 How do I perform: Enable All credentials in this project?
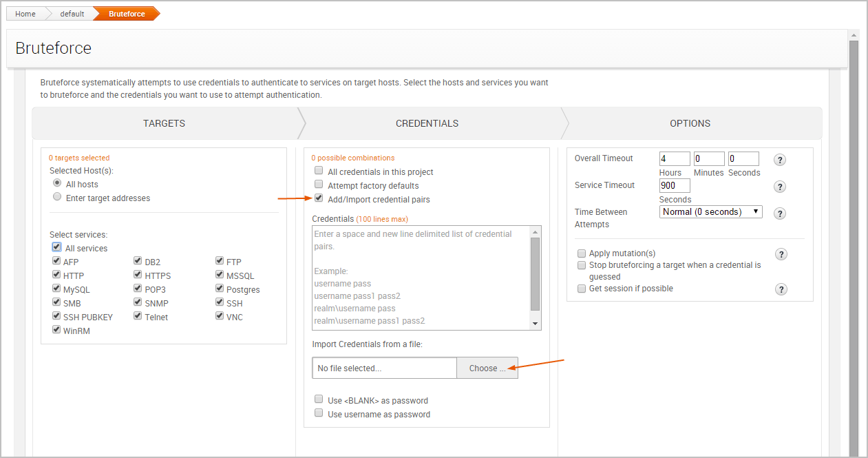319,171
